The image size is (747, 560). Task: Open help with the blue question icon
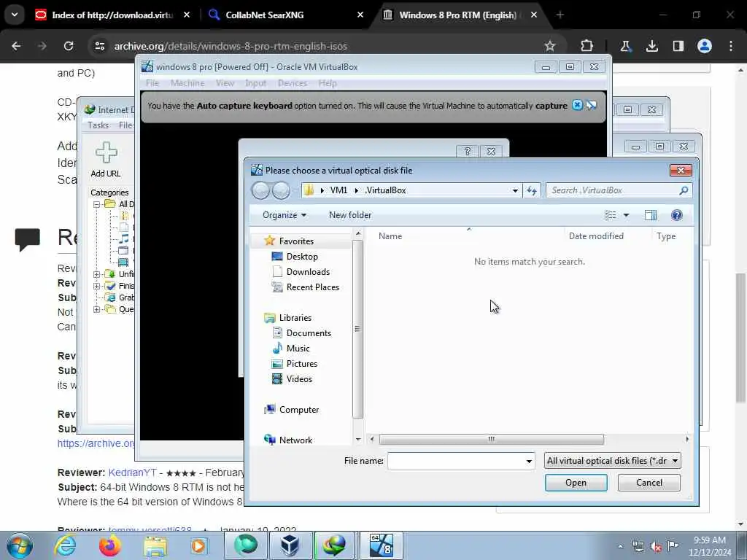pyautogui.click(x=676, y=215)
